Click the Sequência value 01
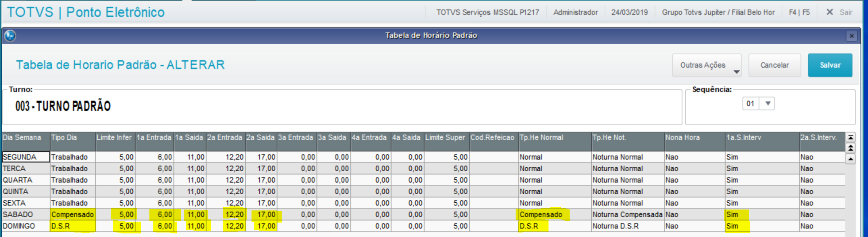This screenshot has height=237, width=868. point(751,104)
